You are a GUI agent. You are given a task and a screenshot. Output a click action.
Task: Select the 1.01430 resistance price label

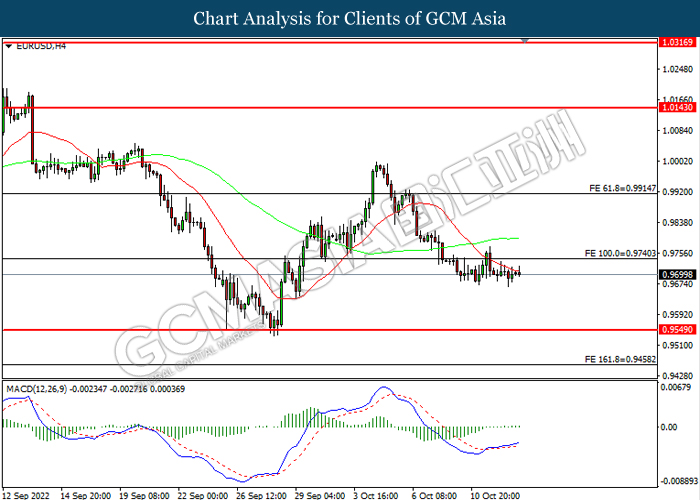[x=677, y=107]
